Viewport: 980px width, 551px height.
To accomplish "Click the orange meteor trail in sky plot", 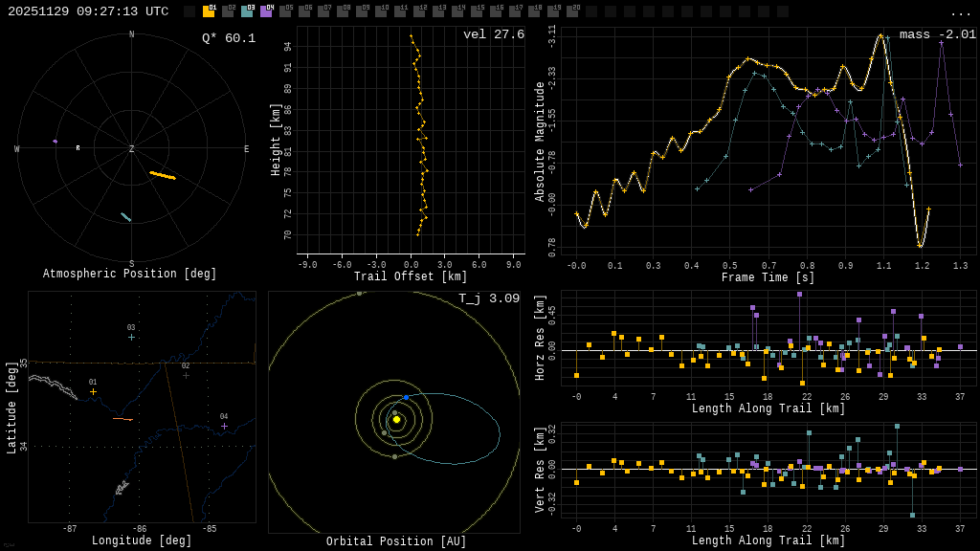I will 163,175.
